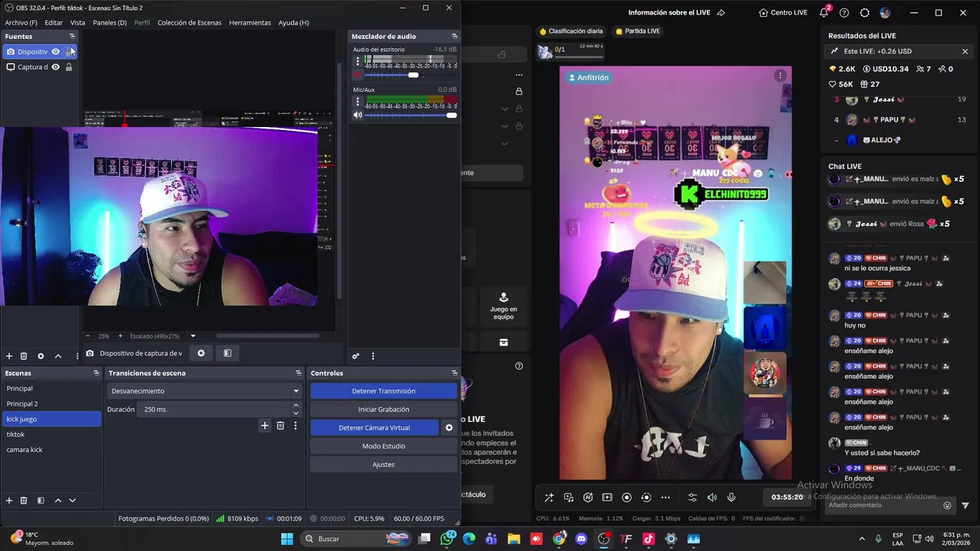The width and height of the screenshot is (980, 551).
Task: Move scene up in Escenas toolbar
Action: 57,500
